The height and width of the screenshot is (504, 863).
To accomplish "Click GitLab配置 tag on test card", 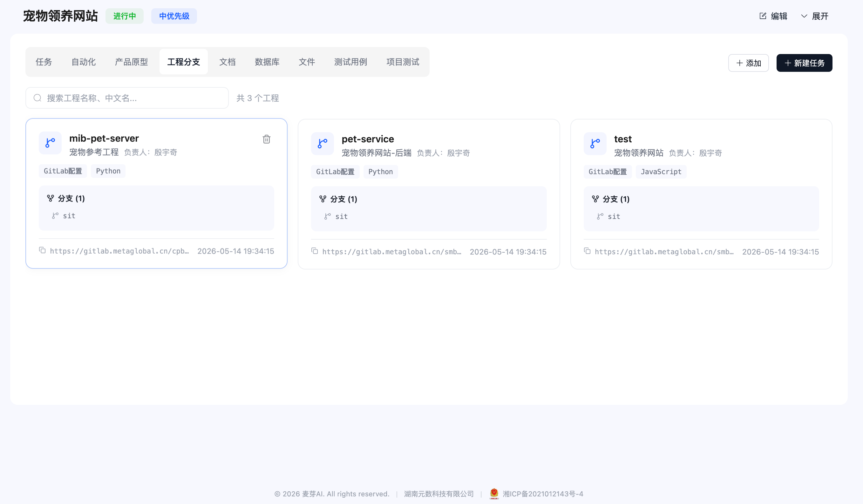I will point(608,172).
